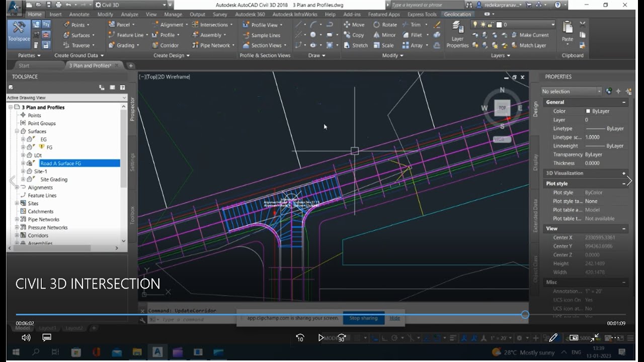Open the Toolspace palette button
Viewport: 644px width, 362px height.
(x=19, y=33)
